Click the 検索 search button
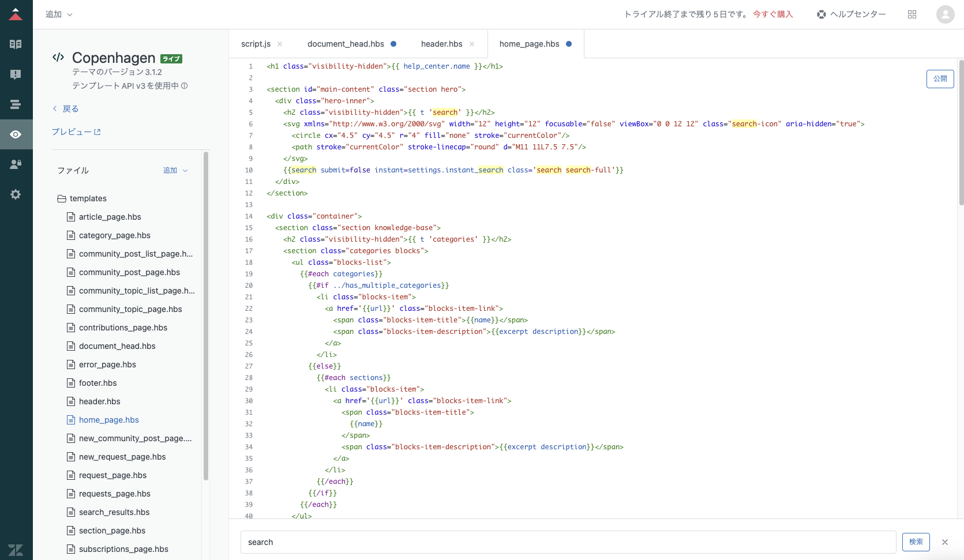 point(916,542)
